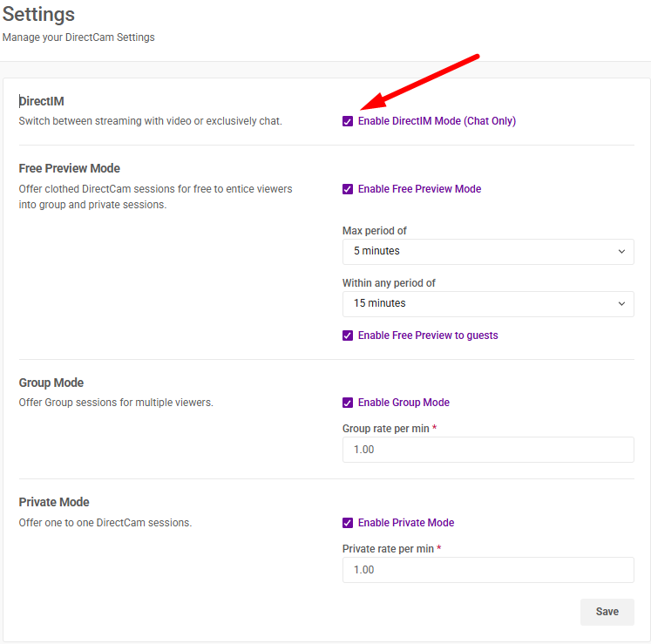This screenshot has width=651, height=644.
Task: Click the 'Enable Free Preview Mode' label text
Action: pyautogui.click(x=419, y=189)
